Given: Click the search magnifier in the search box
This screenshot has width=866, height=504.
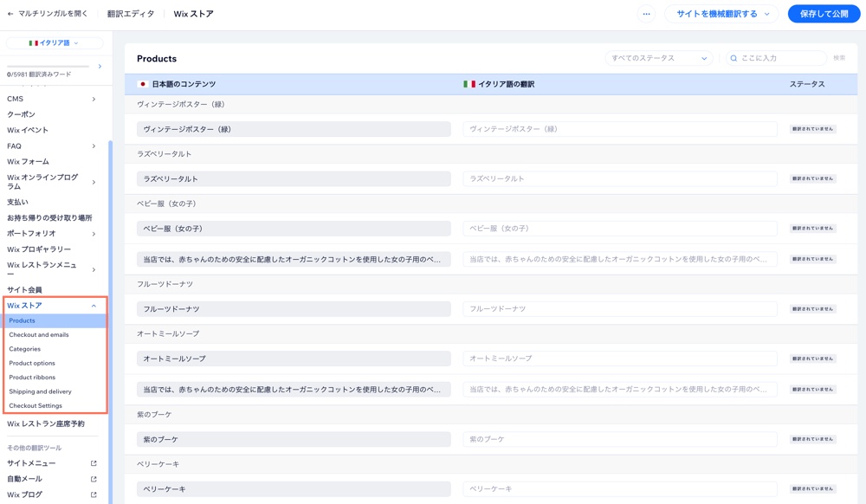Looking at the screenshot, I should (734, 58).
